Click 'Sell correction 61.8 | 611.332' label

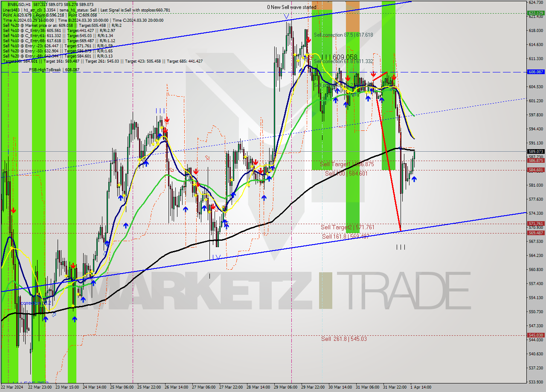pos(343,61)
